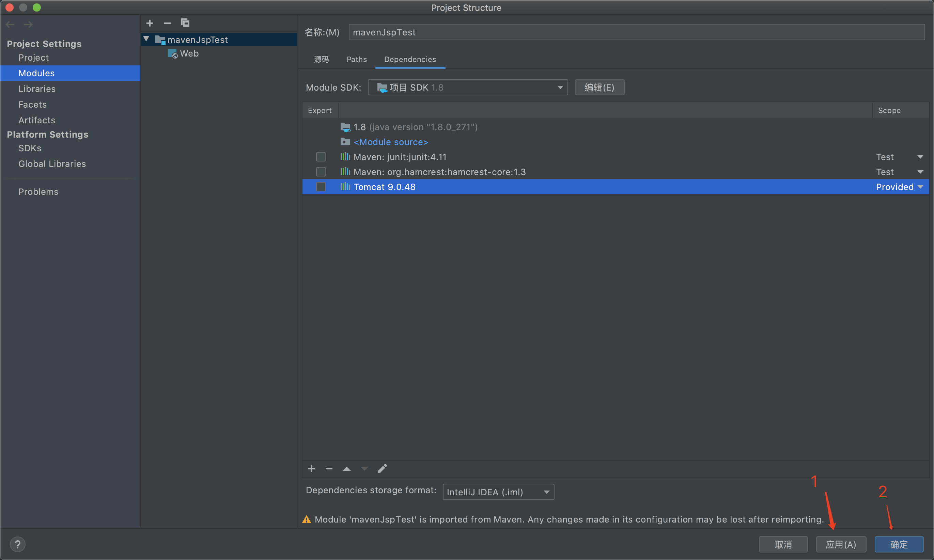Focus the module name field mavenJspTest
Image resolution: width=934 pixels, height=560 pixels.
coord(637,32)
